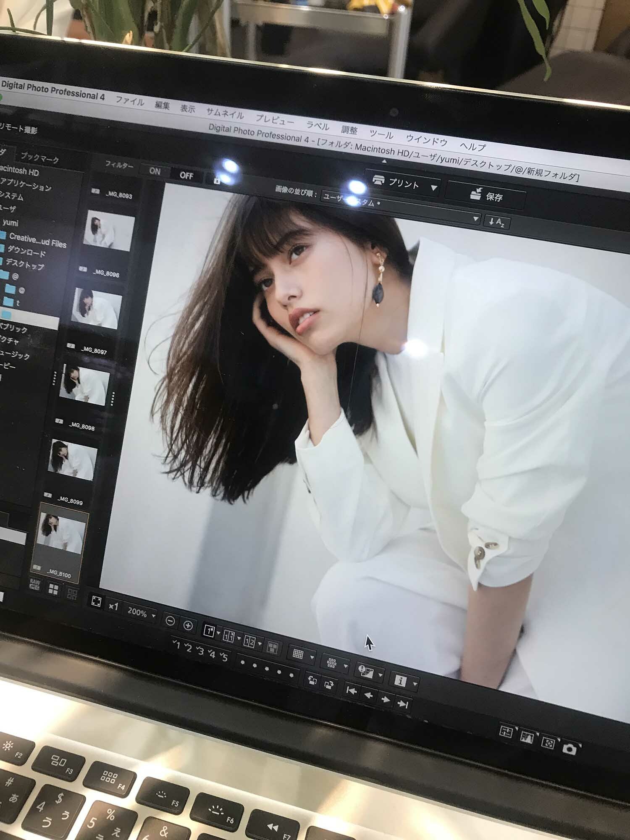630x840 pixels.
Task: Open the 編集 menu
Action: (162, 105)
